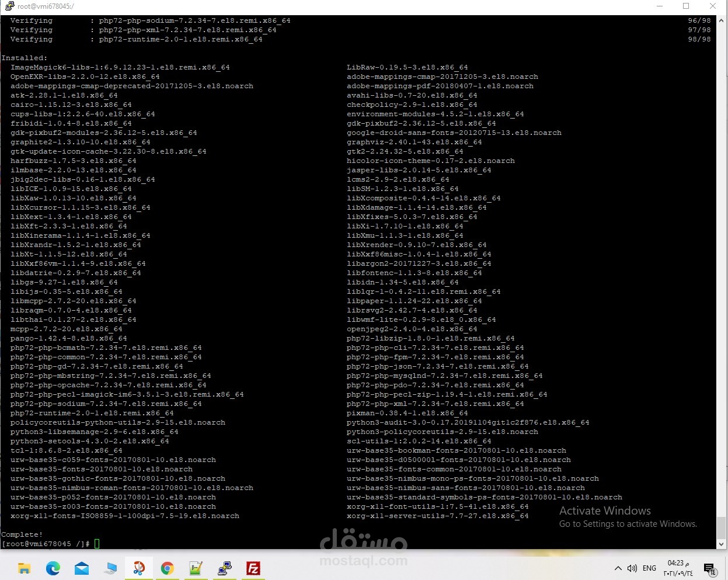Switch to the Snipping Tool scissors icon
Image resolution: width=728 pixels, height=580 pixels.
pyautogui.click(x=139, y=568)
